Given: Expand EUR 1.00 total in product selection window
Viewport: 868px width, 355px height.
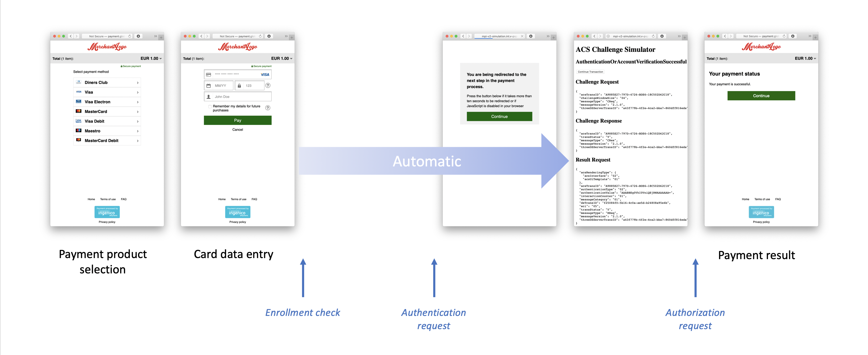Looking at the screenshot, I should 151,59.
